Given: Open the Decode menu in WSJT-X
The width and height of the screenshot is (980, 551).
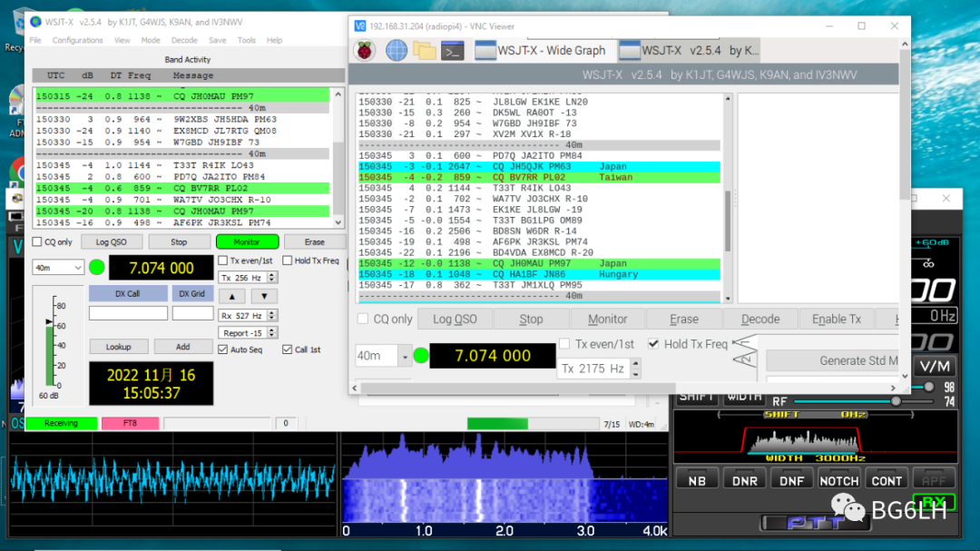Looking at the screenshot, I should 184,40.
